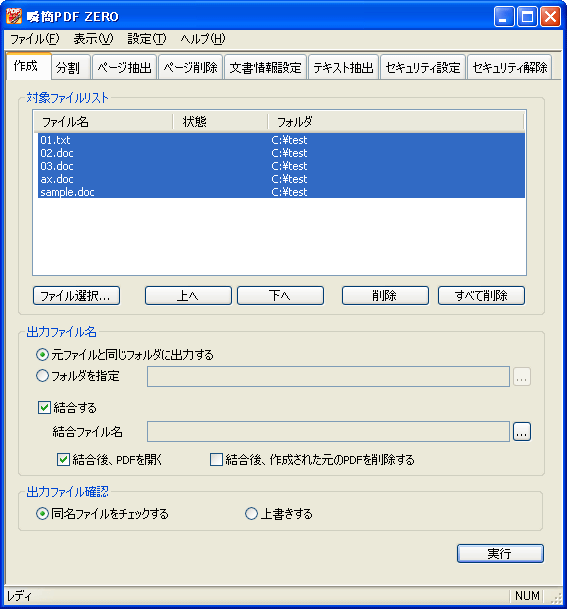Open the ファイル(F) menu
The image size is (567, 609).
pos(35,39)
